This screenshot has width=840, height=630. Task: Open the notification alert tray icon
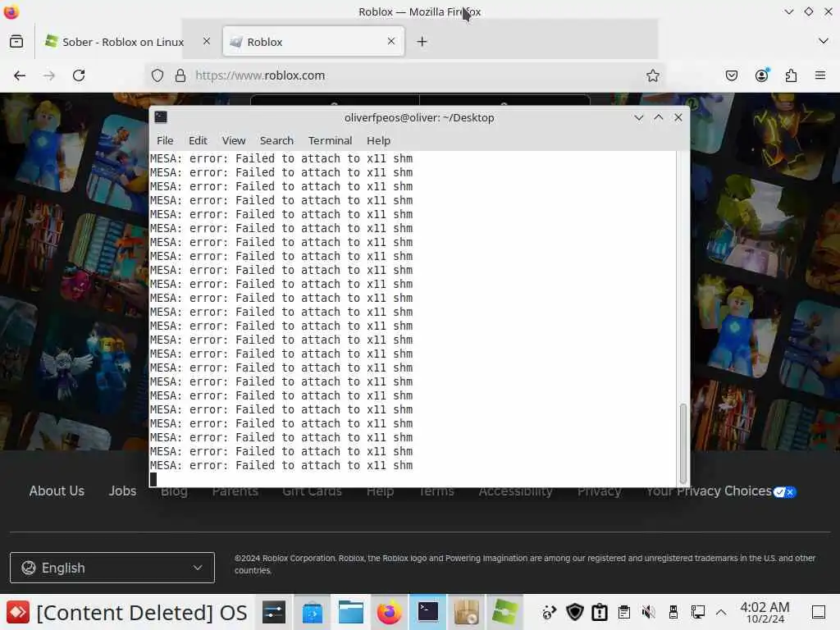click(x=600, y=612)
